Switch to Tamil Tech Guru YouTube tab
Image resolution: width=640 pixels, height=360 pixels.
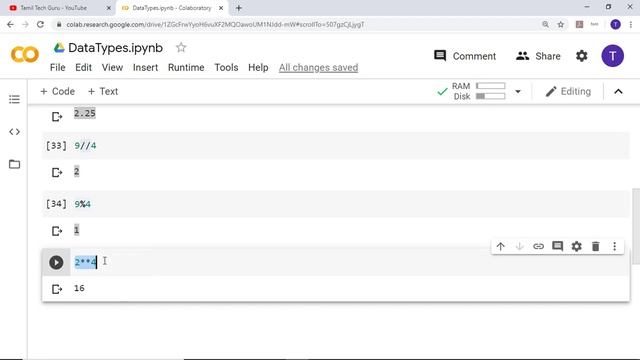click(x=53, y=8)
